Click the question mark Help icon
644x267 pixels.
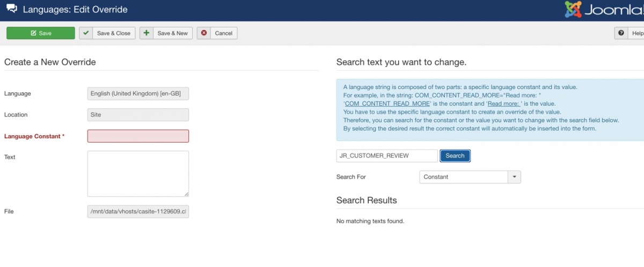[621, 33]
